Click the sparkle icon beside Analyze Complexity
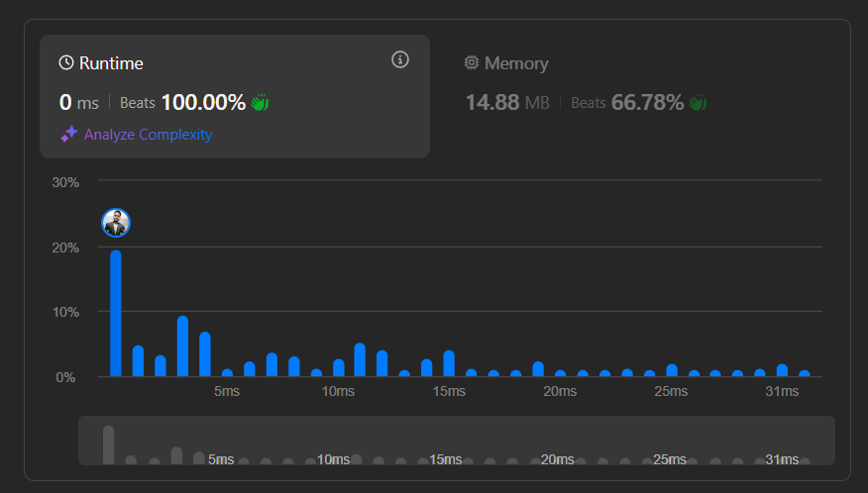The image size is (868, 493). (x=68, y=135)
